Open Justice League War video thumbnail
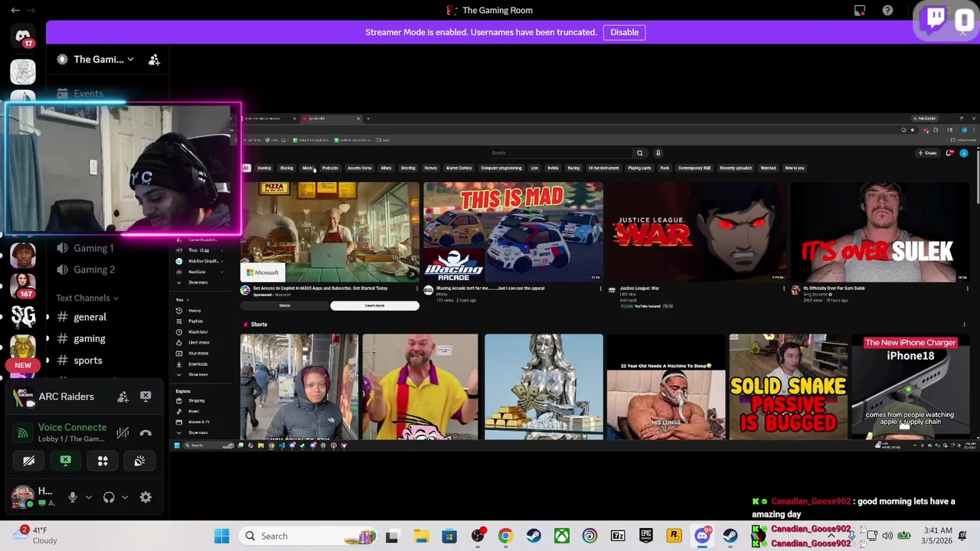 pyautogui.click(x=696, y=232)
